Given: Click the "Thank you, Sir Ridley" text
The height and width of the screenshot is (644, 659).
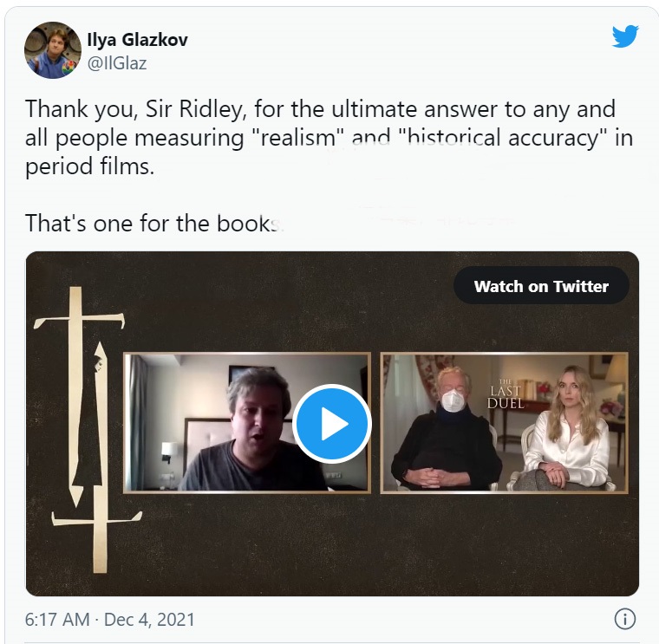Looking at the screenshot, I should (x=134, y=109).
